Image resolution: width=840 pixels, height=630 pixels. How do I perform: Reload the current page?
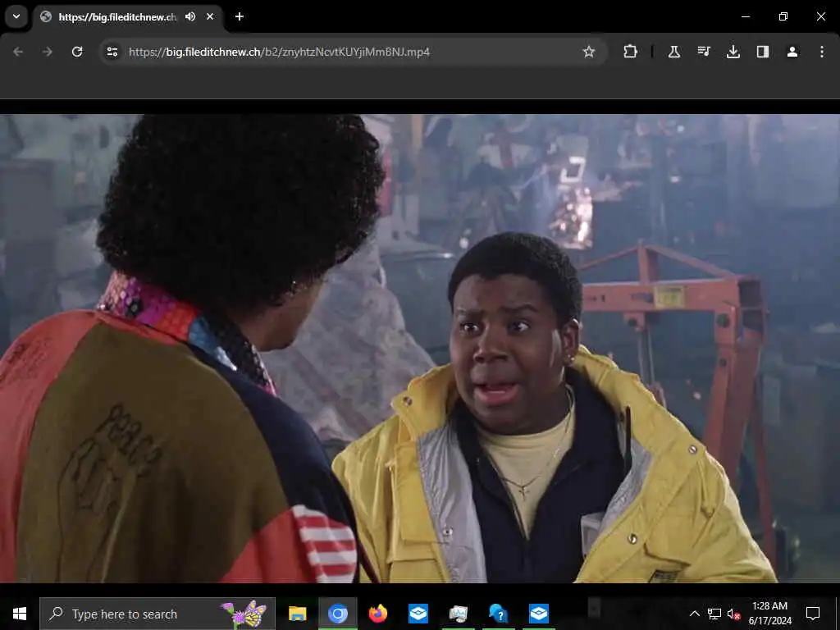tap(77, 52)
